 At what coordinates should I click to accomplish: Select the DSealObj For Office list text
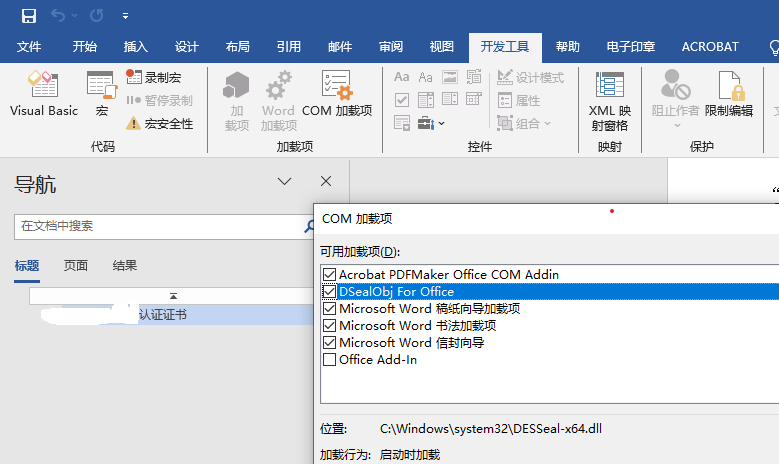[396, 292]
